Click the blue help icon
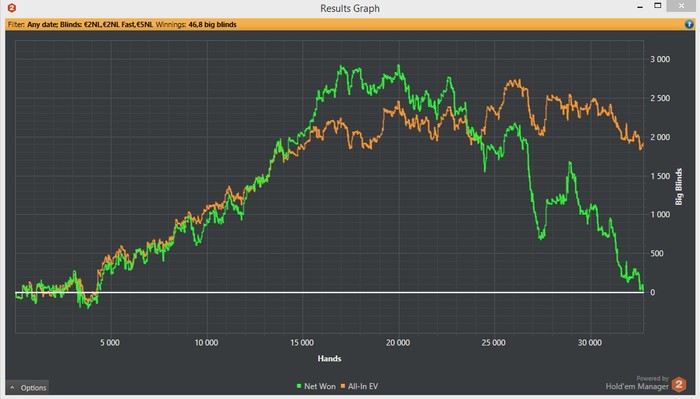The height and width of the screenshot is (399, 700). (x=689, y=25)
